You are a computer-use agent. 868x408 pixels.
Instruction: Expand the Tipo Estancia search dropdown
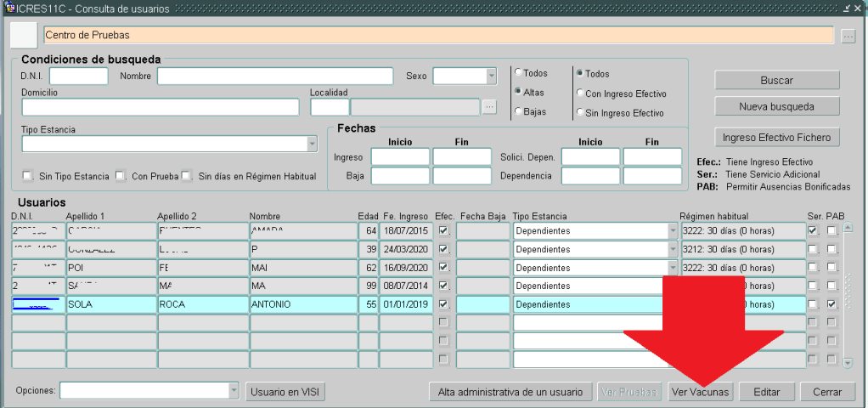coord(312,144)
